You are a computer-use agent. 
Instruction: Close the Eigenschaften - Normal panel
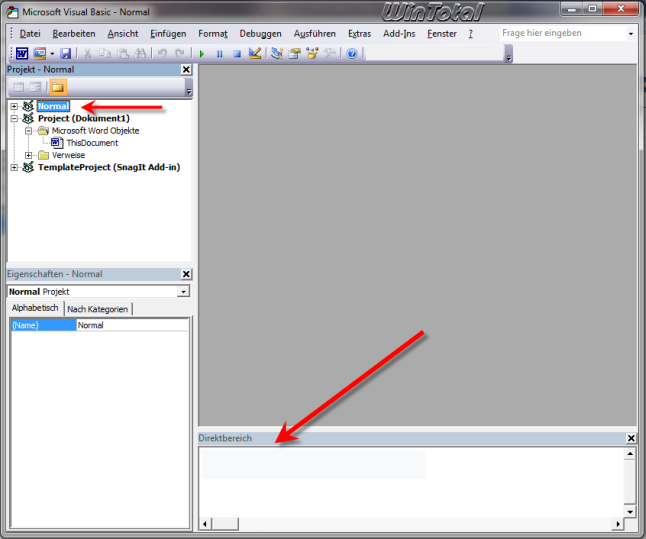[x=186, y=274]
